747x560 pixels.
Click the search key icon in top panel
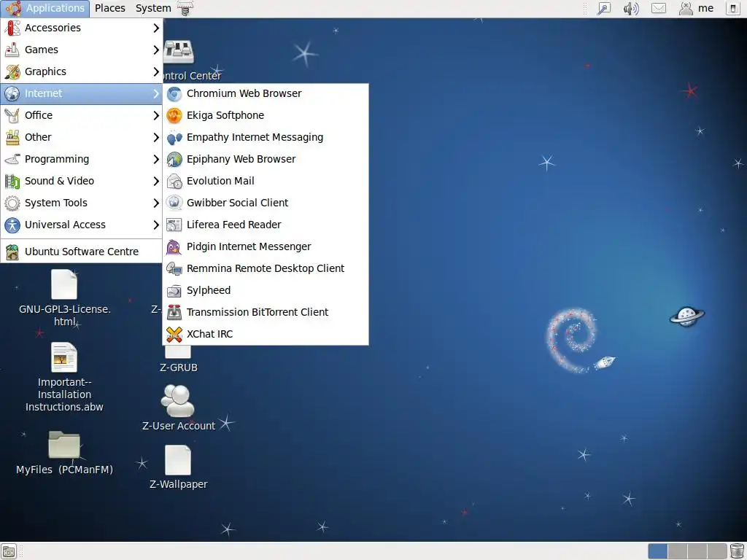(603, 9)
